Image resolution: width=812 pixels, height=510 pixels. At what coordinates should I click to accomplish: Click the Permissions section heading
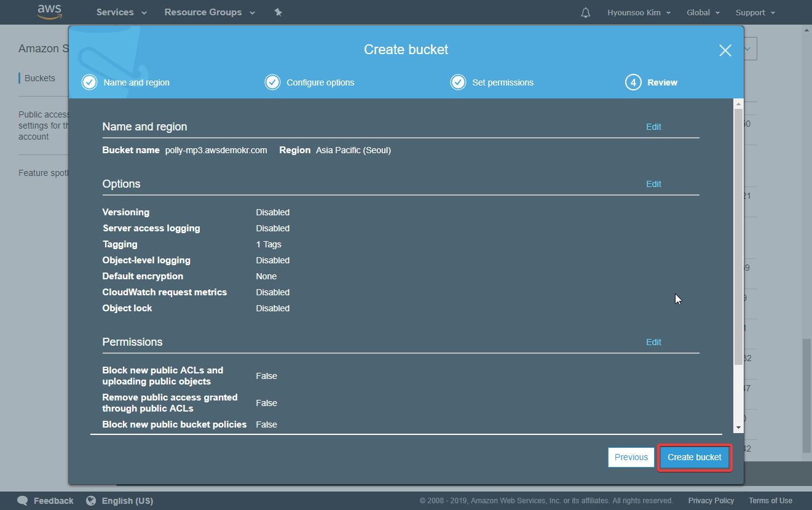pyautogui.click(x=133, y=342)
